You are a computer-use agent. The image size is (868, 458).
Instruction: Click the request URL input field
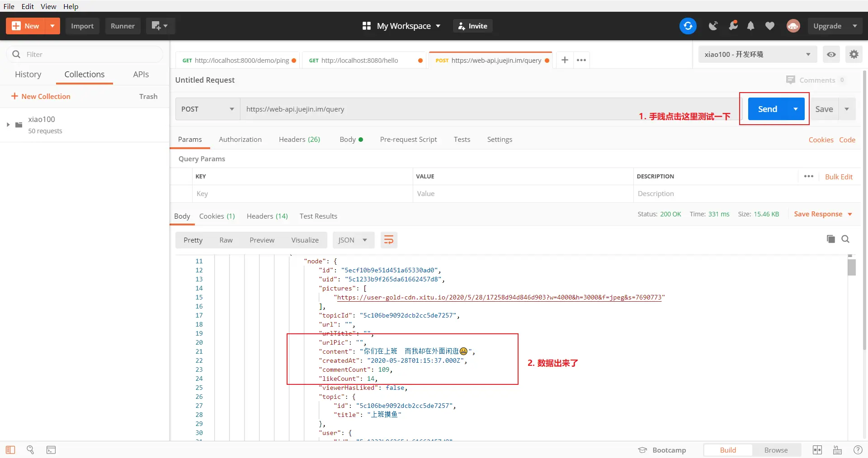point(491,109)
